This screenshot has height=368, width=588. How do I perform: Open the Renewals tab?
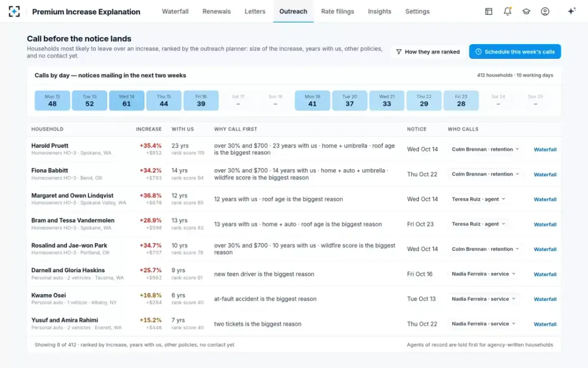217,11
